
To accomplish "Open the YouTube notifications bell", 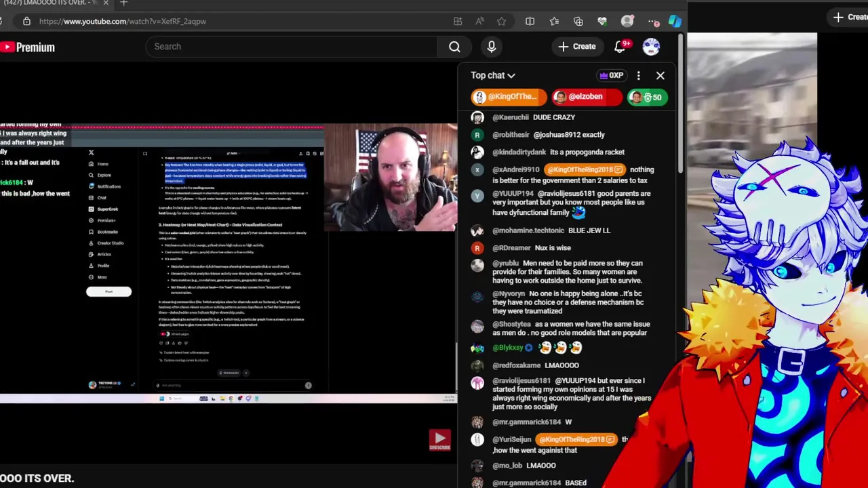I will [620, 46].
